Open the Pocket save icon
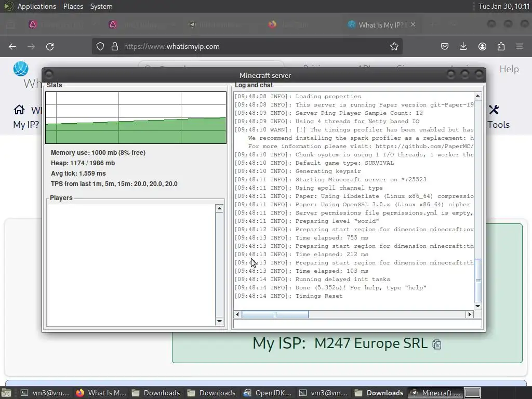This screenshot has width=532, height=399. point(445,46)
